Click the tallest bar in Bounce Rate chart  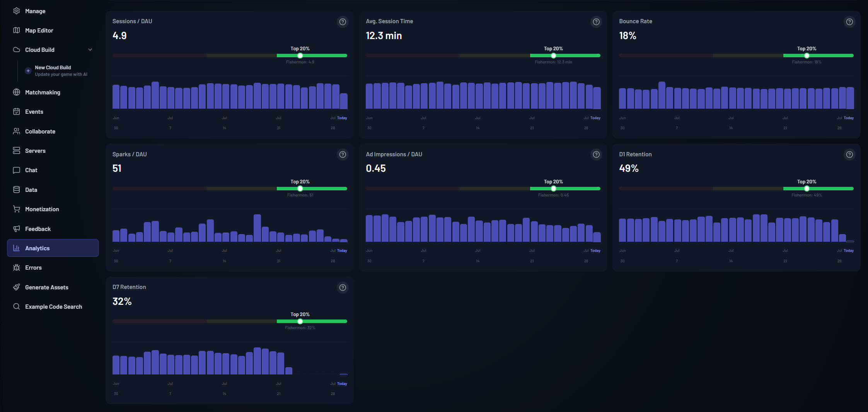[662, 95]
